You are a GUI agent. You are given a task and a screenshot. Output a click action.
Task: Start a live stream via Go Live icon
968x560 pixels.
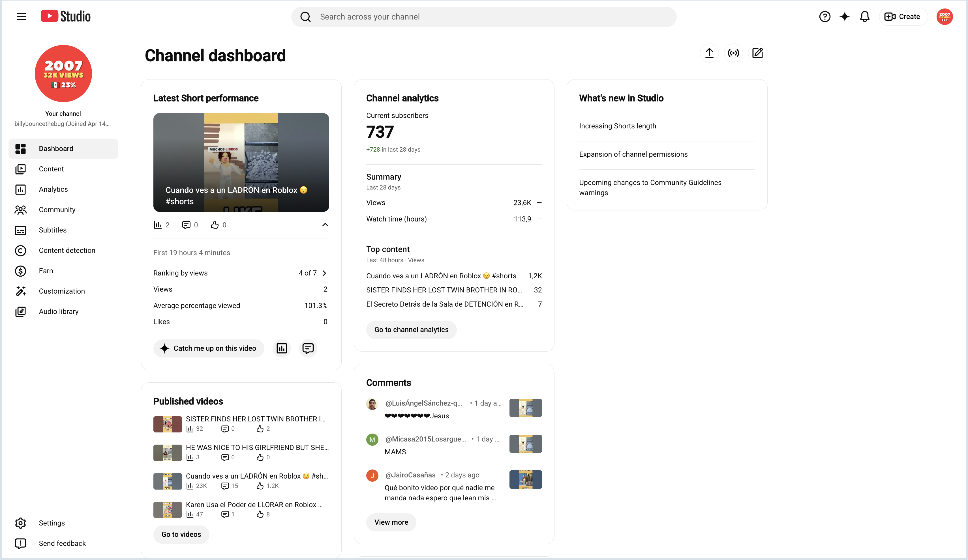click(x=733, y=53)
